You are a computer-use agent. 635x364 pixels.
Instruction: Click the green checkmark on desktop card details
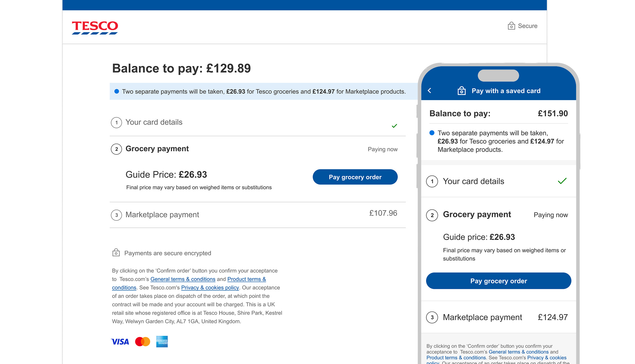pos(394,126)
